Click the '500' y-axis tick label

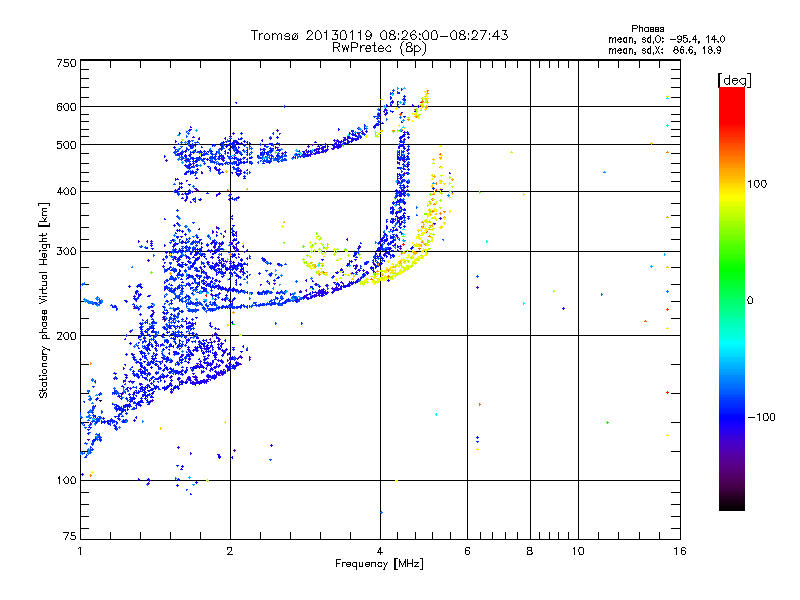coord(66,145)
